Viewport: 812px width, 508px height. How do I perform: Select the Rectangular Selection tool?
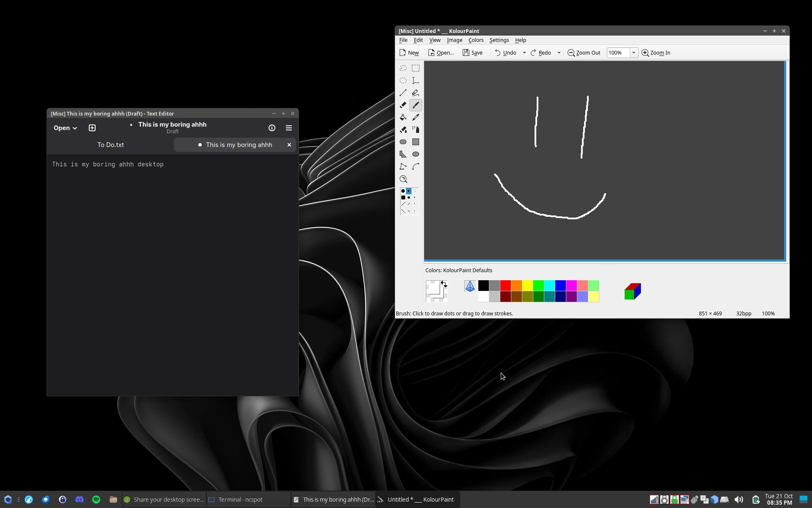tap(416, 68)
